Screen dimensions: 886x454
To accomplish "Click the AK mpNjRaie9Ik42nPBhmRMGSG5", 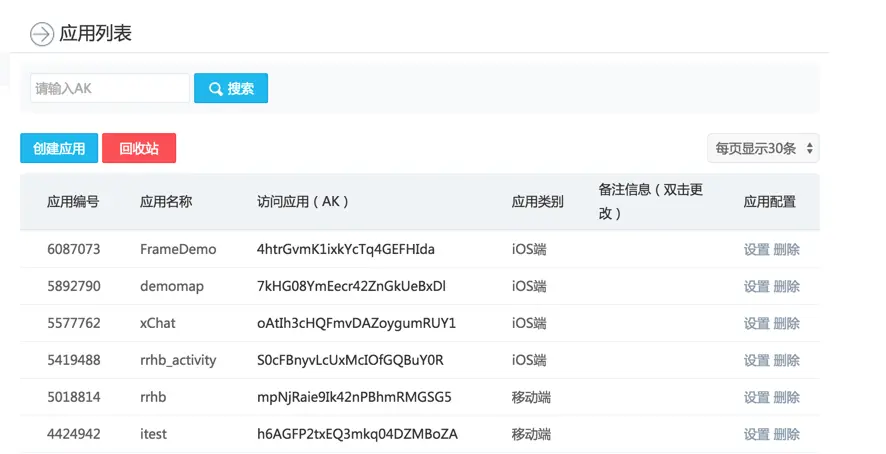I will click(x=354, y=397).
